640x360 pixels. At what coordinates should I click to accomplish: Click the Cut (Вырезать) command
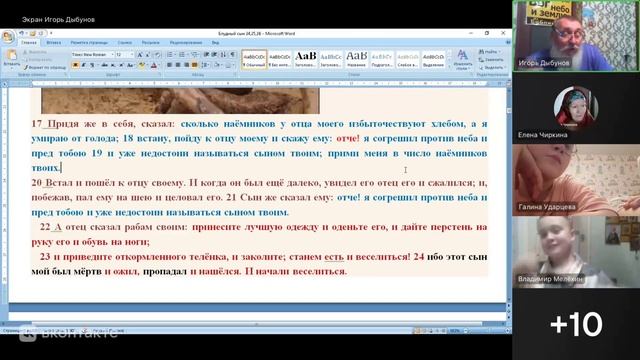click(35, 52)
